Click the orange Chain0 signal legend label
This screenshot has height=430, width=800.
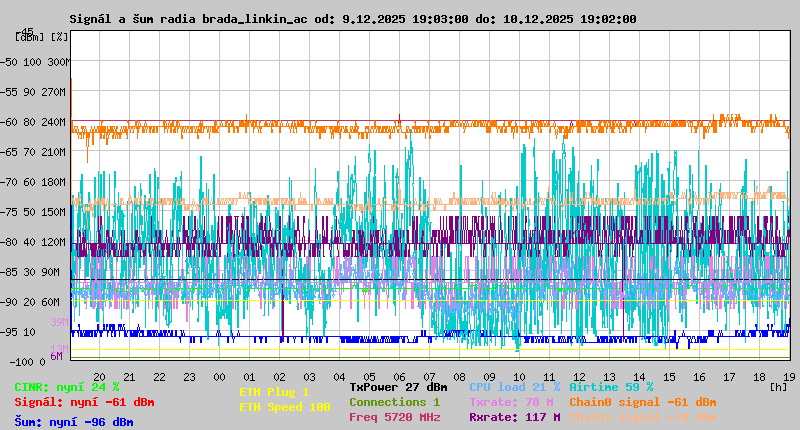click(x=643, y=402)
